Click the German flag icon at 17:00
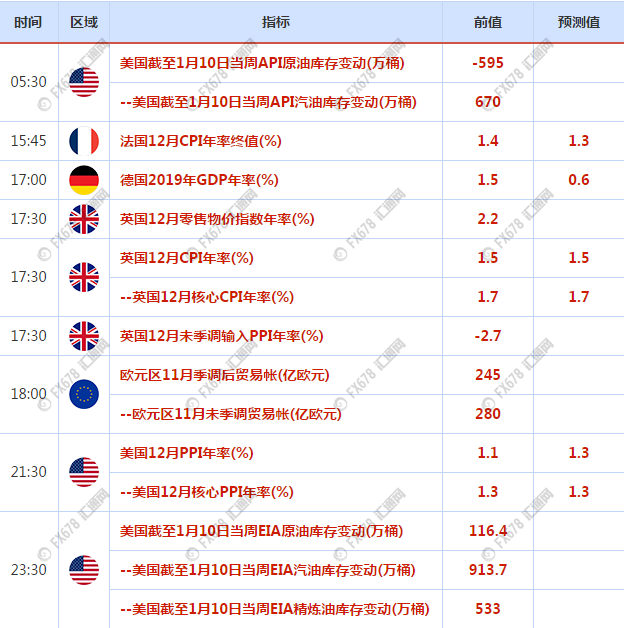Viewport: 624px width, 628px height. pyautogui.click(x=84, y=180)
